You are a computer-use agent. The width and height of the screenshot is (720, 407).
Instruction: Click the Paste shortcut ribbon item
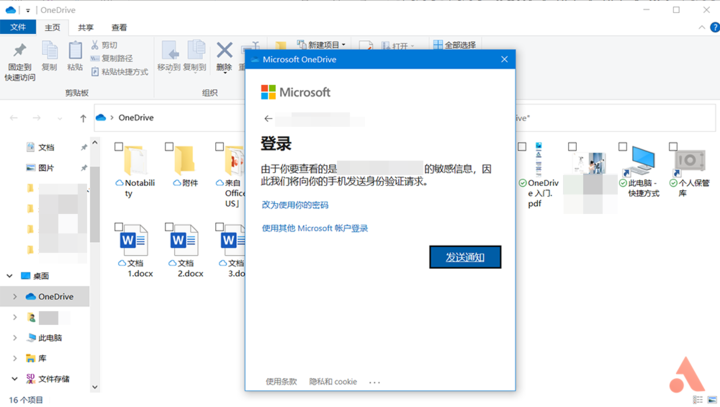pyautogui.click(x=119, y=72)
